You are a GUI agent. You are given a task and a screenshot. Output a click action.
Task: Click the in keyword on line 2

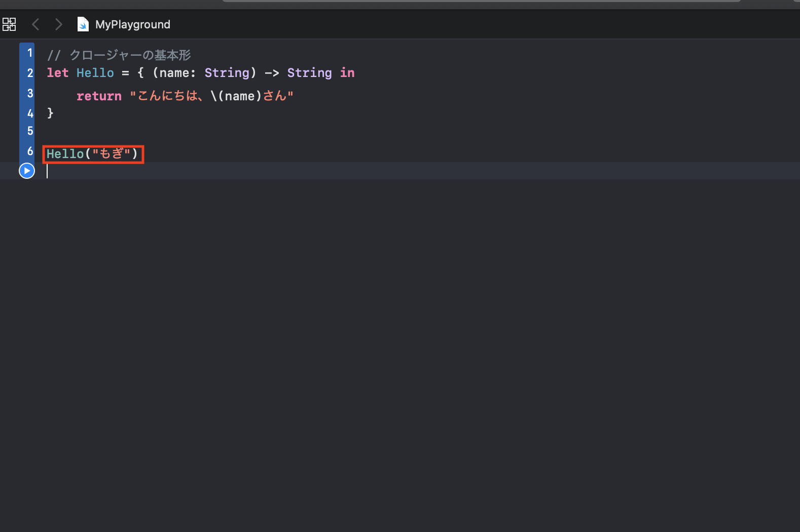(347, 73)
